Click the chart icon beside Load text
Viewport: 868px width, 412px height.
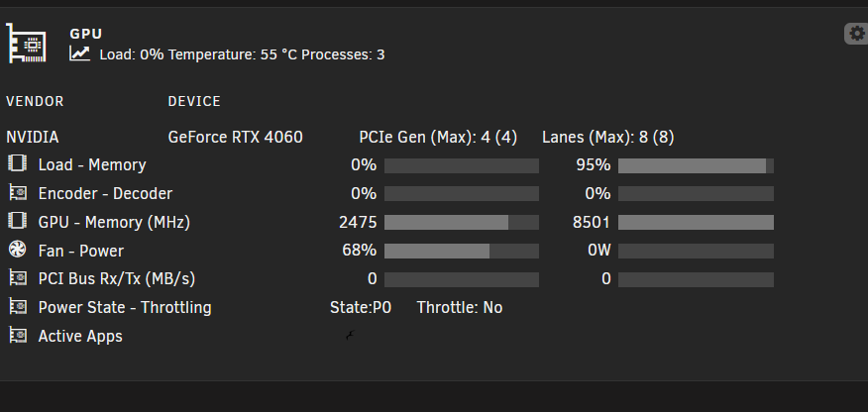[79, 53]
